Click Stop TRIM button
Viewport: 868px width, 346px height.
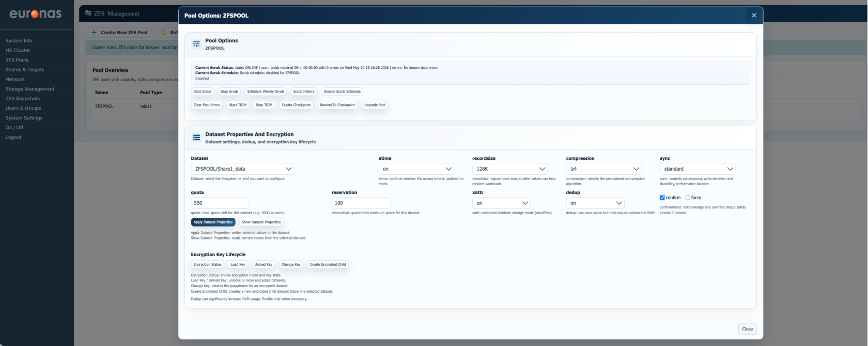pos(264,105)
